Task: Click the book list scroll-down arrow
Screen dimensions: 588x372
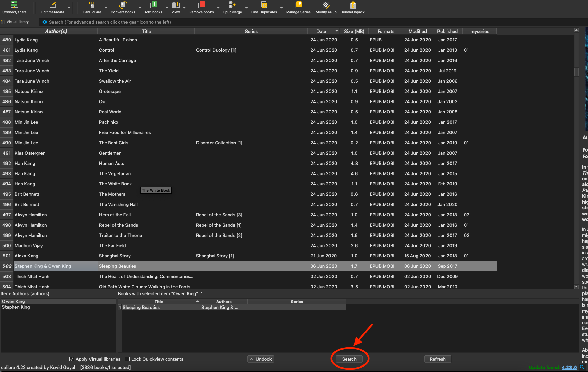Action: click(x=576, y=287)
